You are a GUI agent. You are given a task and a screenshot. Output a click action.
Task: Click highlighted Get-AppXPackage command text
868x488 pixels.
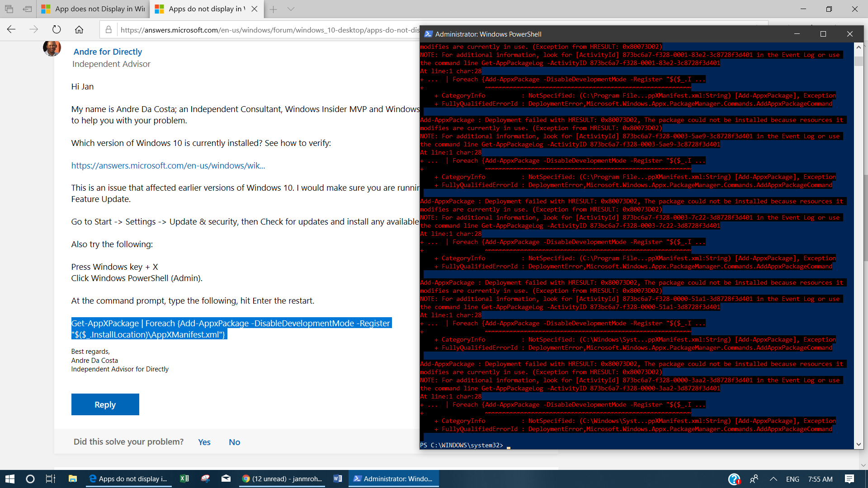231,329
